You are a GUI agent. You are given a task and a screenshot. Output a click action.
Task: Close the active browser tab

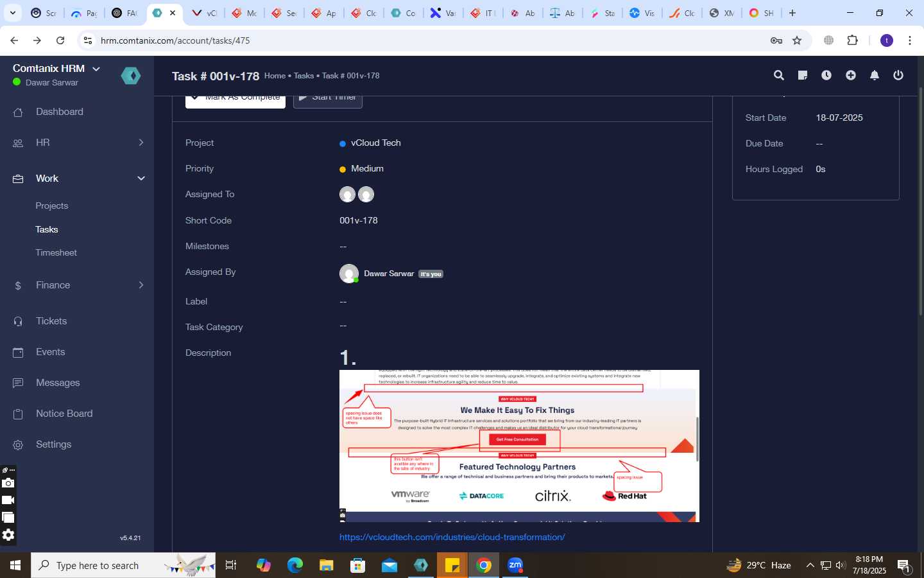pyautogui.click(x=172, y=13)
